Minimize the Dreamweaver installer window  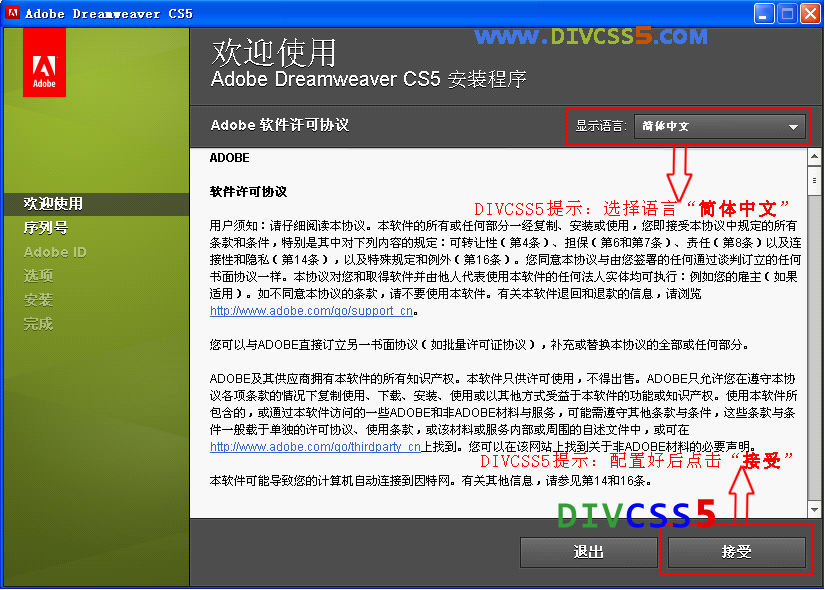[x=763, y=13]
